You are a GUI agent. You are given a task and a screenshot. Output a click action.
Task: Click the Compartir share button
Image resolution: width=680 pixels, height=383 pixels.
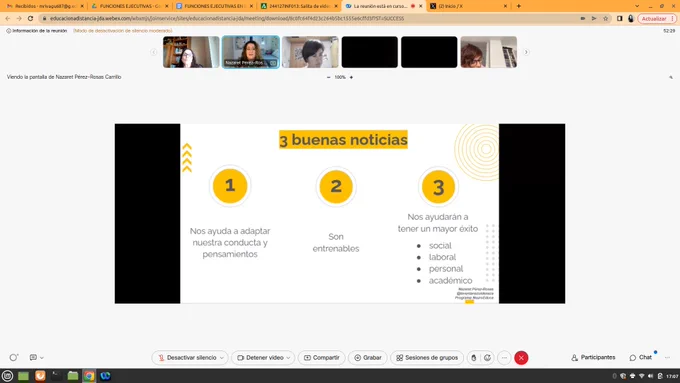pyautogui.click(x=321, y=358)
